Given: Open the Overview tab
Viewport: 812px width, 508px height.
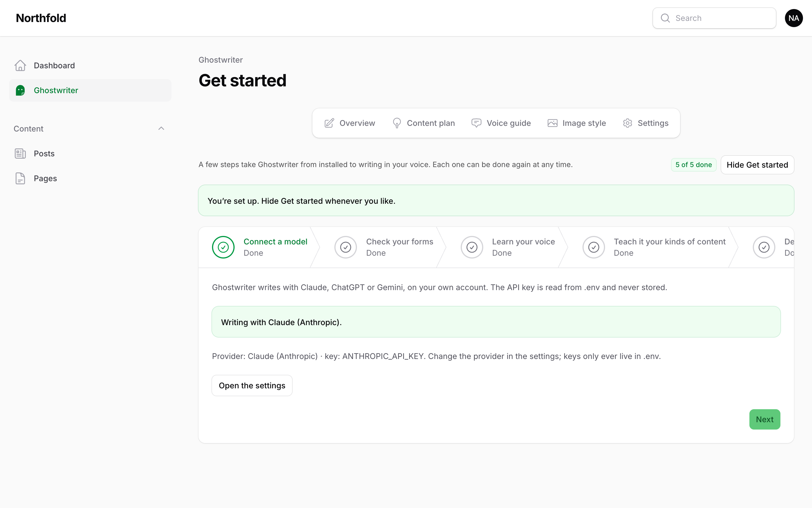Looking at the screenshot, I should click(350, 123).
